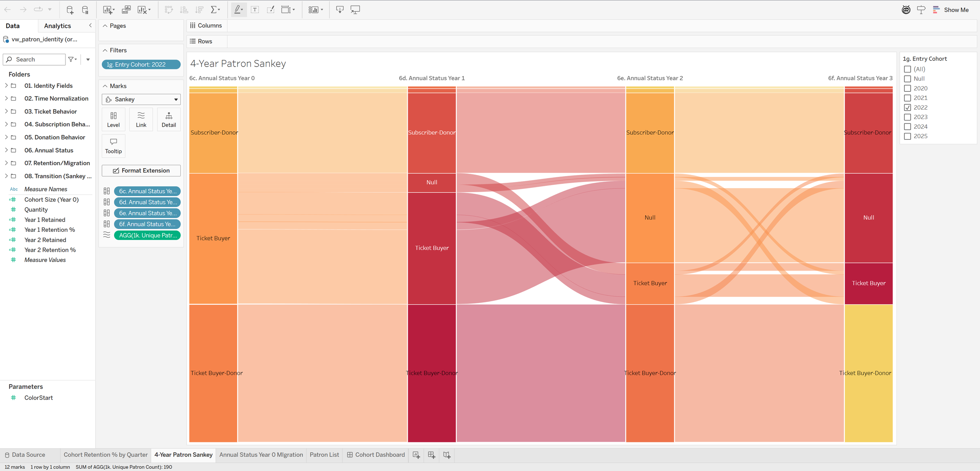980x471 pixels.
Task: Open the Sankey mark type dropdown
Action: click(141, 99)
